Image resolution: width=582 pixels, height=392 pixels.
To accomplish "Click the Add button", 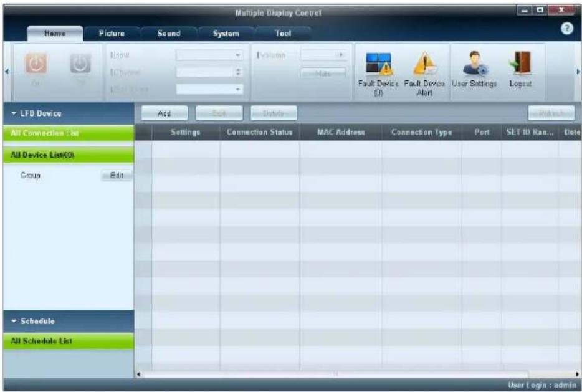I will [165, 113].
